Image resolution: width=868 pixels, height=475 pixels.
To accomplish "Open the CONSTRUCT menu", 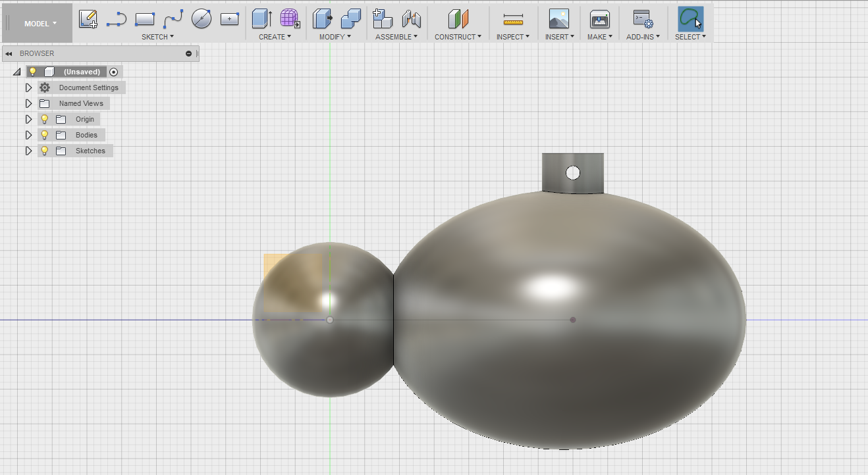I will coord(458,37).
